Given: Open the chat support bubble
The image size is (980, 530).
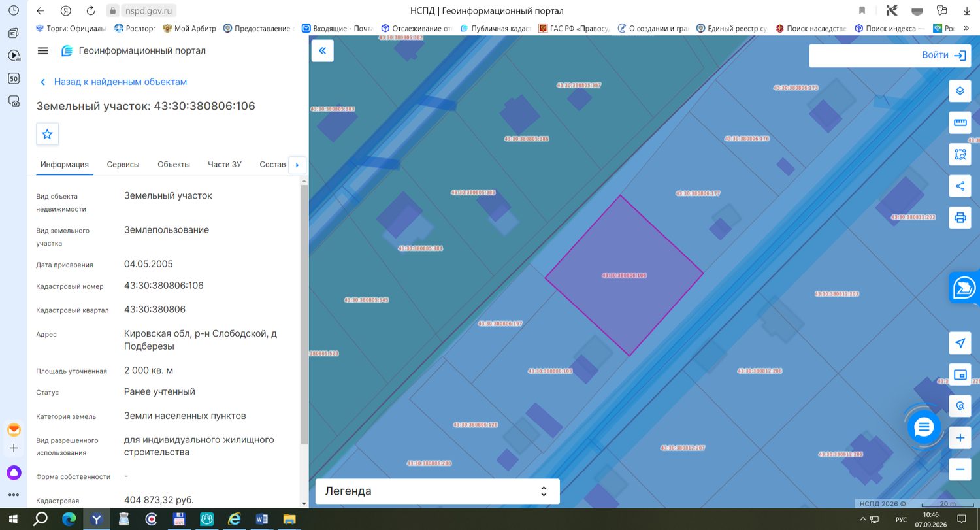Looking at the screenshot, I should coord(924,427).
